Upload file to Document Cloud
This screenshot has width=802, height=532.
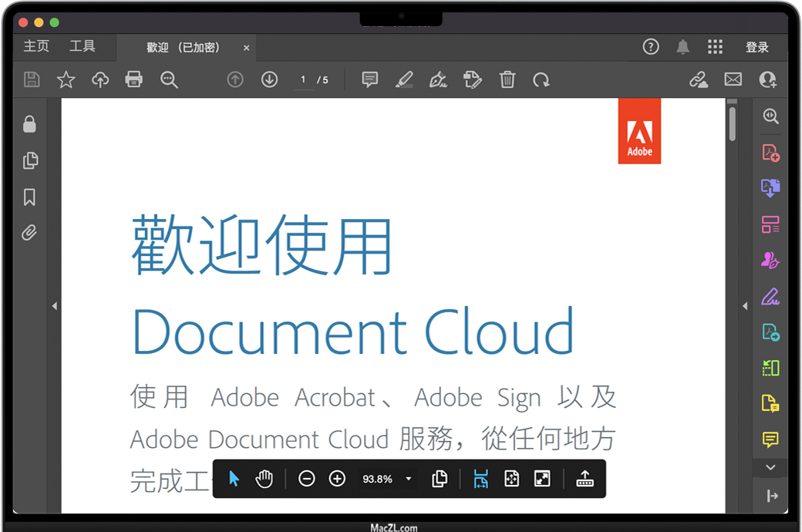pyautogui.click(x=100, y=79)
